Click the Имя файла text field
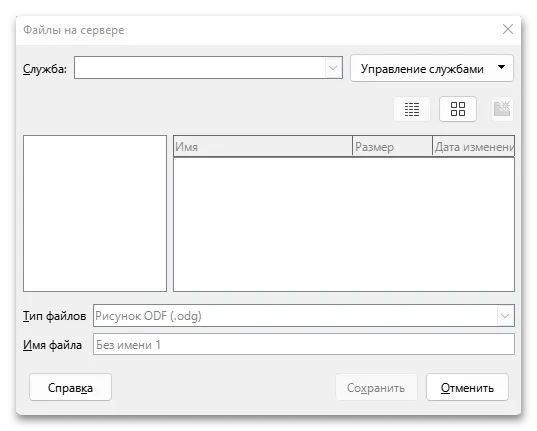This screenshot has height=431, width=537. pos(304,344)
